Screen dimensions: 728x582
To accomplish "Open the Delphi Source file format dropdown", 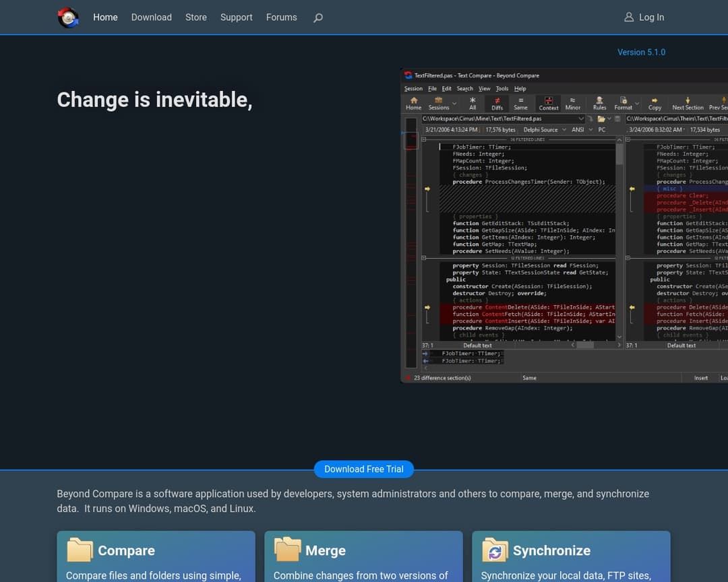I will [564, 130].
